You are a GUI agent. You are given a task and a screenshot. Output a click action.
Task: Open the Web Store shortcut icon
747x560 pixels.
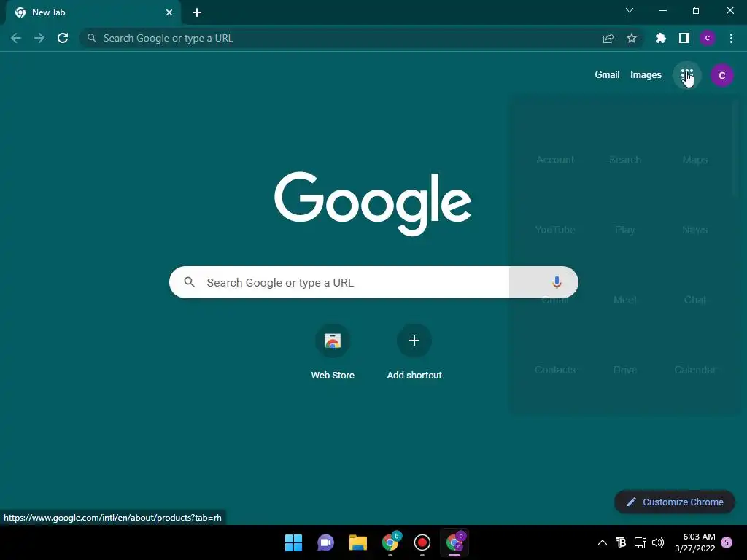[x=333, y=341]
